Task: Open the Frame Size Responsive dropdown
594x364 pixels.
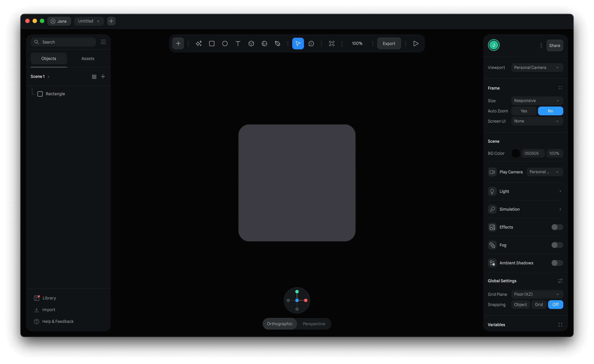Action: [x=537, y=101]
